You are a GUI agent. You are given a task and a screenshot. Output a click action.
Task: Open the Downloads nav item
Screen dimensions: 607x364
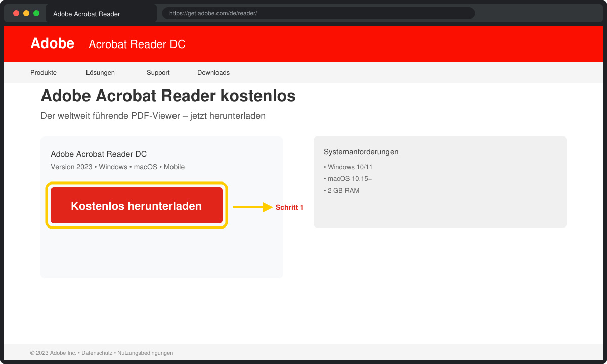click(213, 73)
